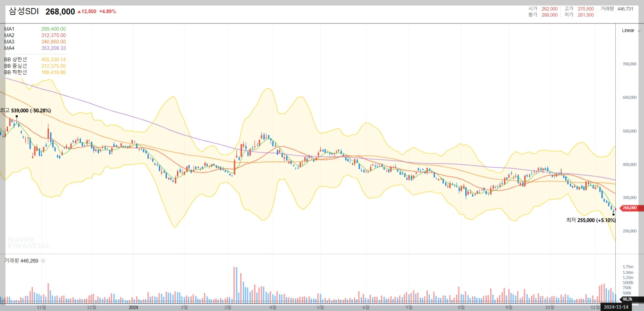This screenshot has width=644, height=311.
Task: Click the 4월 label on time axis
Action: pyautogui.click(x=273, y=307)
